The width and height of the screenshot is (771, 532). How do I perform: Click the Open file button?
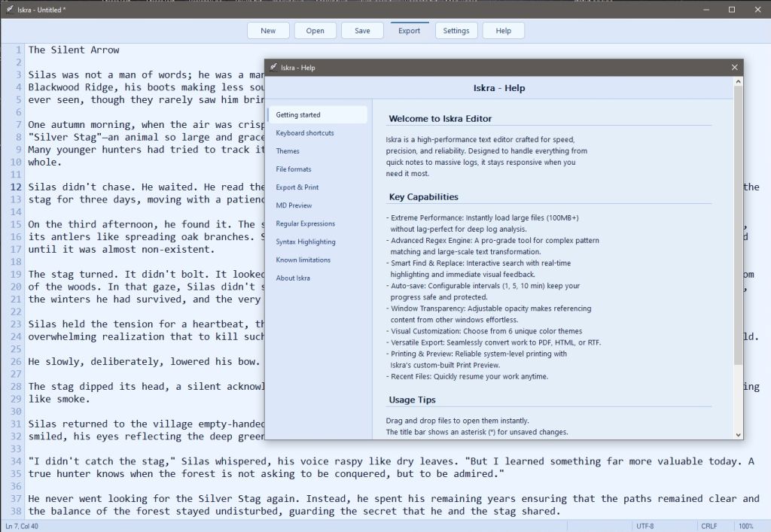point(315,31)
